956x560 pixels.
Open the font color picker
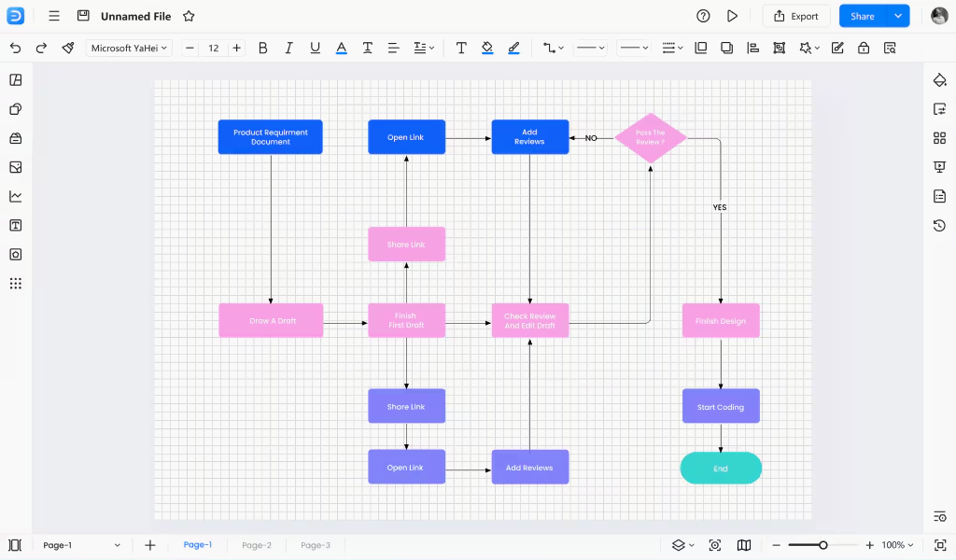point(342,49)
